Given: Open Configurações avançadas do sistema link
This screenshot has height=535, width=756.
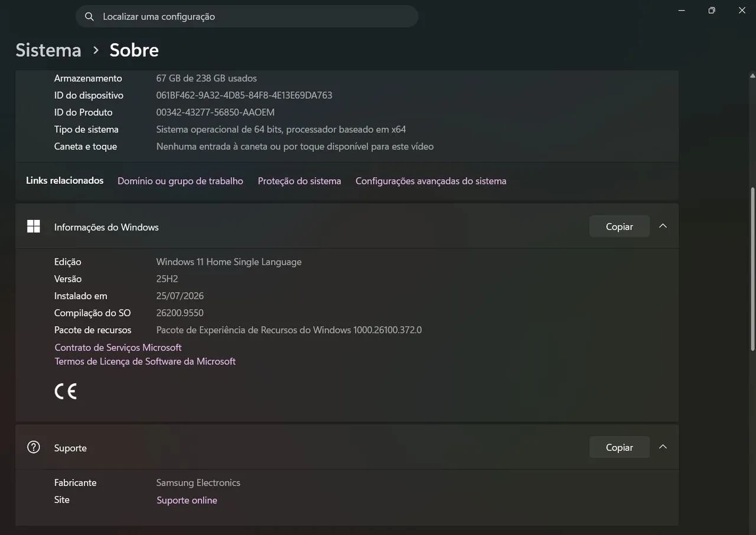Looking at the screenshot, I should click(431, 181).
